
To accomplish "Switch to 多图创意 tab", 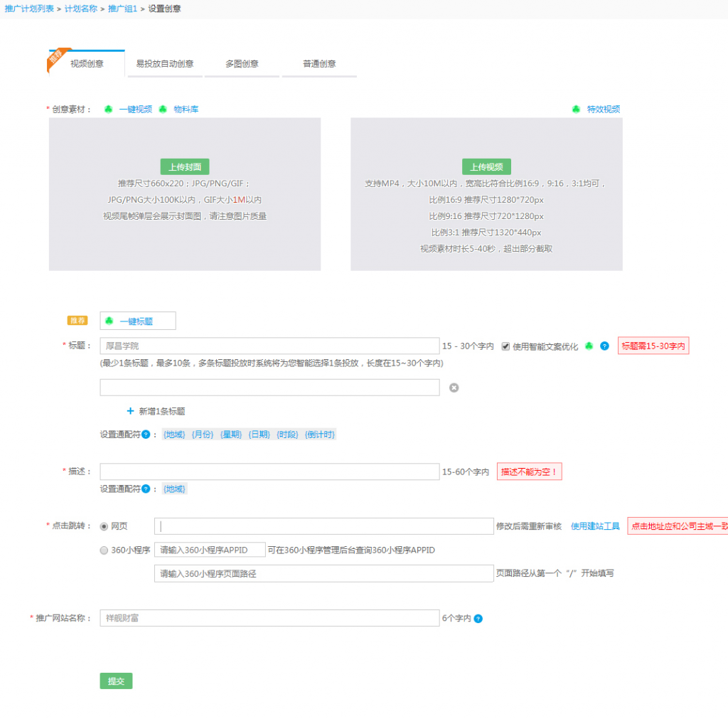I will pos(242,63).
